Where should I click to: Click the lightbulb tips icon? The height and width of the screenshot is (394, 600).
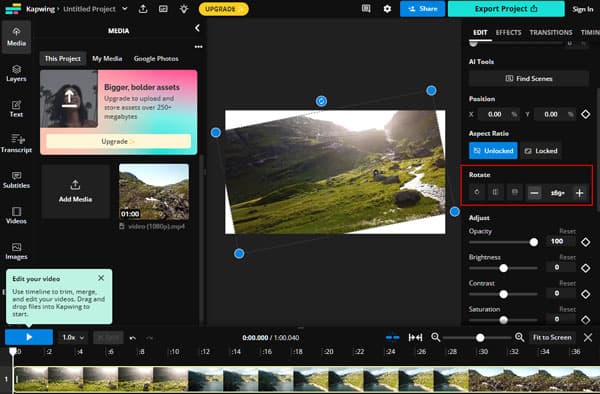tap(184, 9)
